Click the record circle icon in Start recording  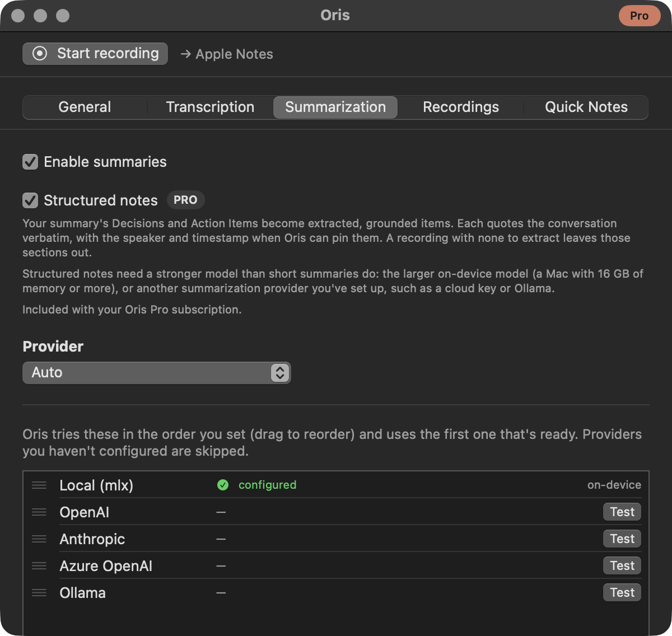(x=40, y=53)
